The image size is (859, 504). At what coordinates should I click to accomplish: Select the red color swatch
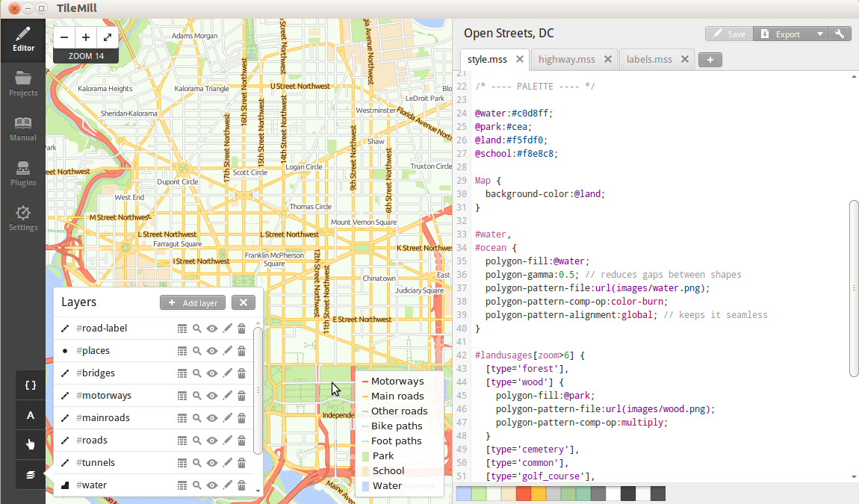point(523,494)
